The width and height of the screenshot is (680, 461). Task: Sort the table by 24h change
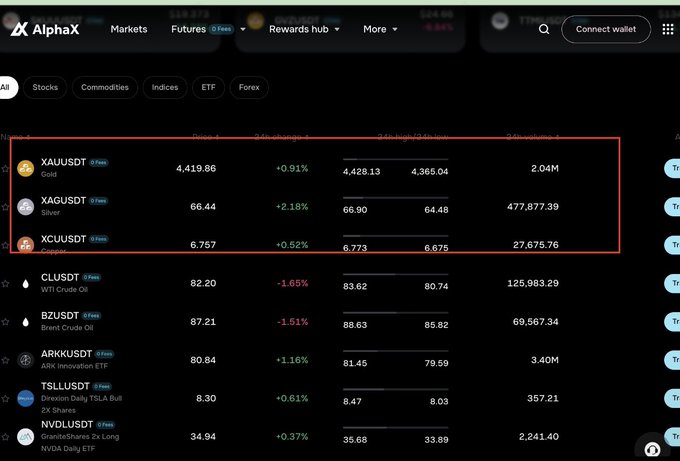[281, 137]
